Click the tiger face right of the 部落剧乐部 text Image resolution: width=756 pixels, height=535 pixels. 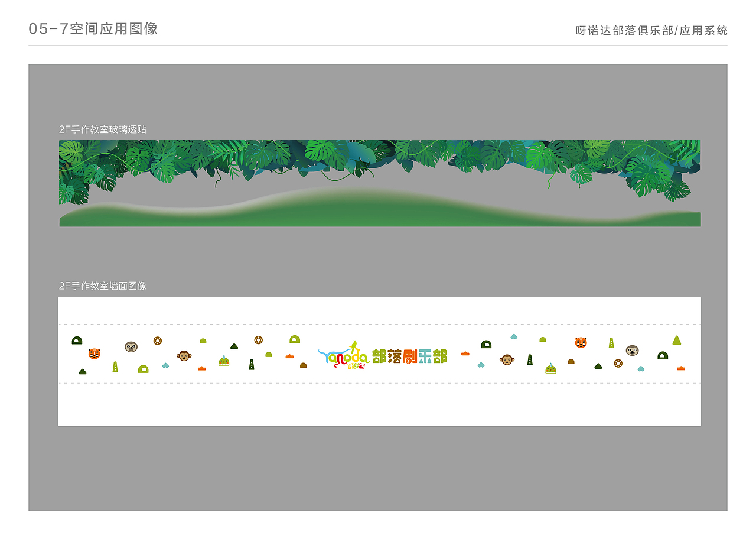(581, 342)
